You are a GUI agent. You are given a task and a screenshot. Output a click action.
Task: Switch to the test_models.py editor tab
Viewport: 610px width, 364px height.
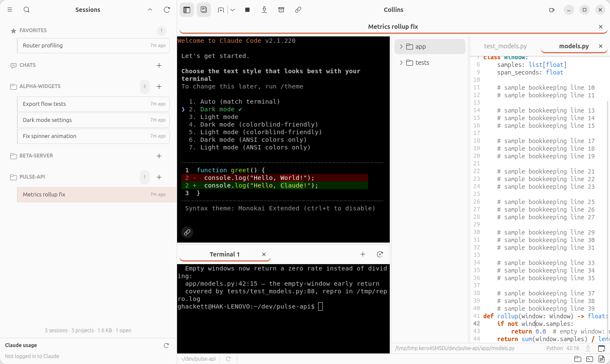point(505,46)
